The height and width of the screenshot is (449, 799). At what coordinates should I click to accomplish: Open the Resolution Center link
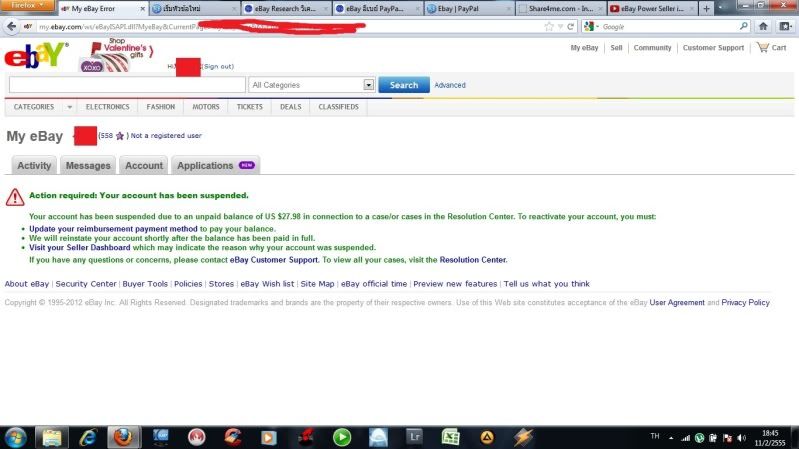[473, 260]
